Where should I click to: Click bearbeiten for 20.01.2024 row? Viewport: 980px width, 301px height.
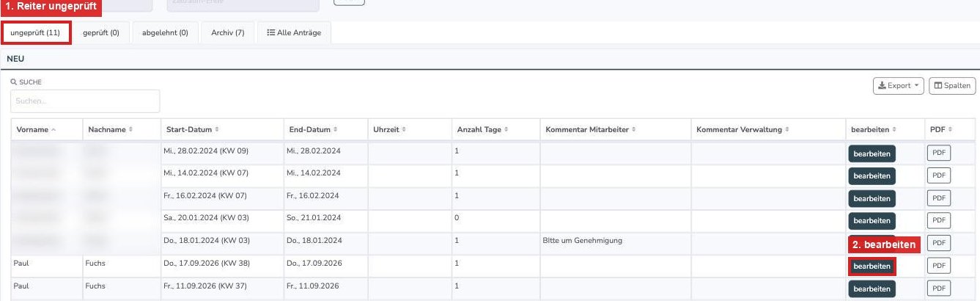point(872,221)
